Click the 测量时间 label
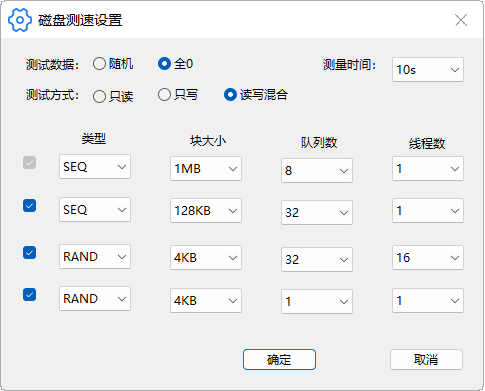The width and height of the screenshot is (485, 391). pyautogui.click(x=349, y=65)
